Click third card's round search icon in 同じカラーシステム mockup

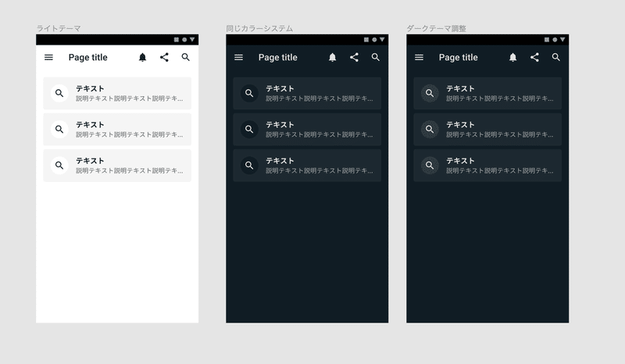pyautogui.click(x=249, y=166)
